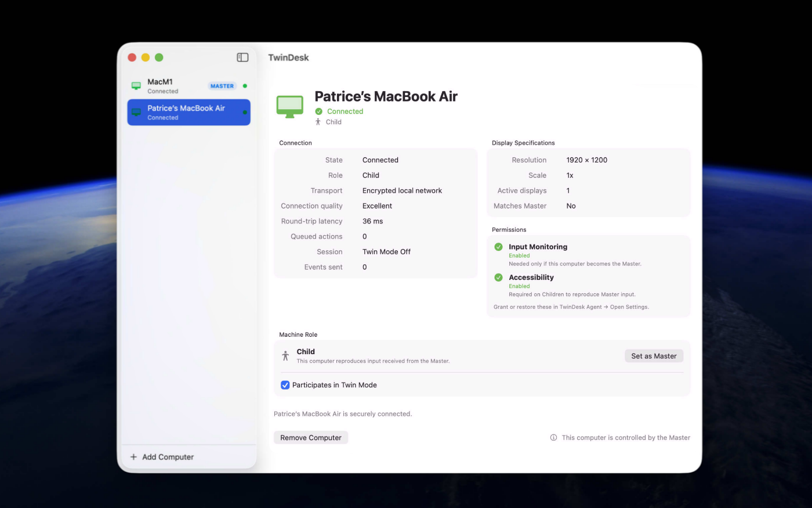Click the Scale value 1x
The image size is (812, 508).
[570, 175]
